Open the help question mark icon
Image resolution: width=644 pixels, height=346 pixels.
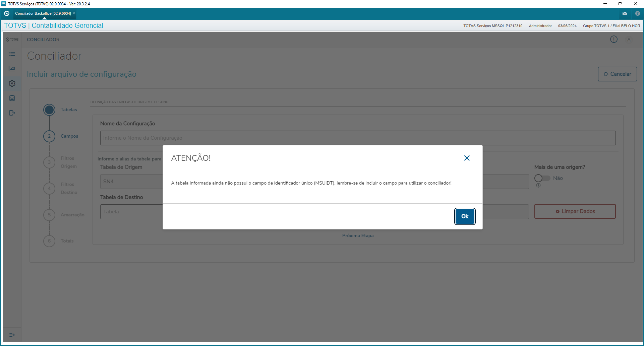pyautogui.click(x=638, y=13)
